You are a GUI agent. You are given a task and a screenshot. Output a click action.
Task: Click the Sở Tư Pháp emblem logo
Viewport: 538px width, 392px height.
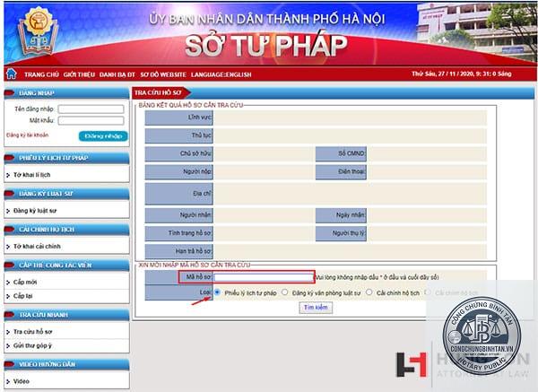tap(39, 31)
